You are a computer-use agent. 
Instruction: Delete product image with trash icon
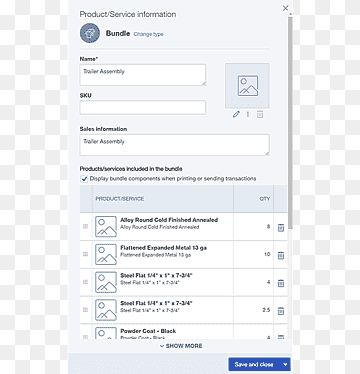click(x=260, y=115)
